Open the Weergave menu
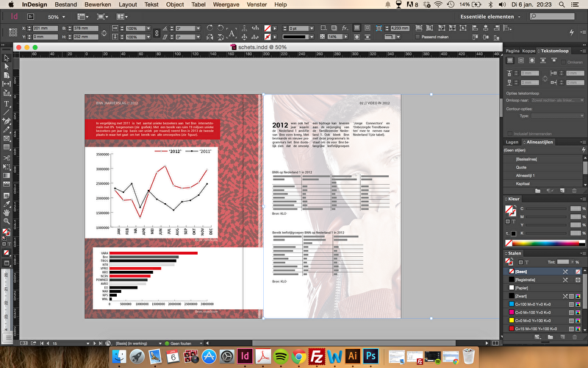Screen dimensions: 588x368 (226, 4)
